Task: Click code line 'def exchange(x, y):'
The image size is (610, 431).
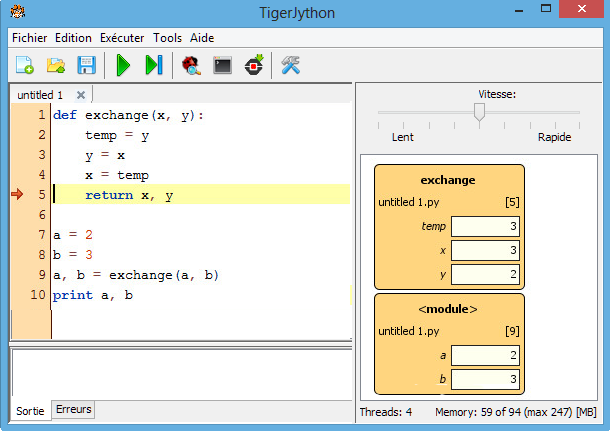Action: (128, 116)
